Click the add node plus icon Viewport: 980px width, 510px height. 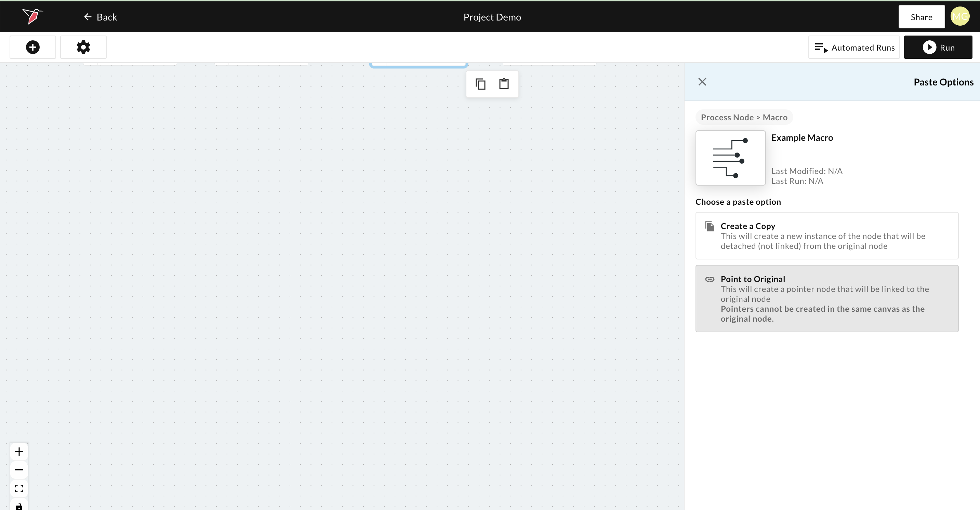pyautogui.click(x=33, y=47)
